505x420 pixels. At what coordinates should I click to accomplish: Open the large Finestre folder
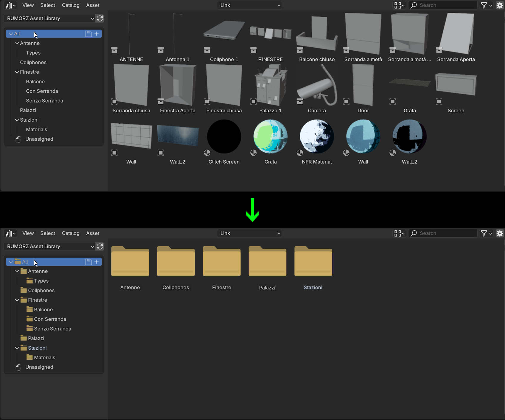[222, 261]
